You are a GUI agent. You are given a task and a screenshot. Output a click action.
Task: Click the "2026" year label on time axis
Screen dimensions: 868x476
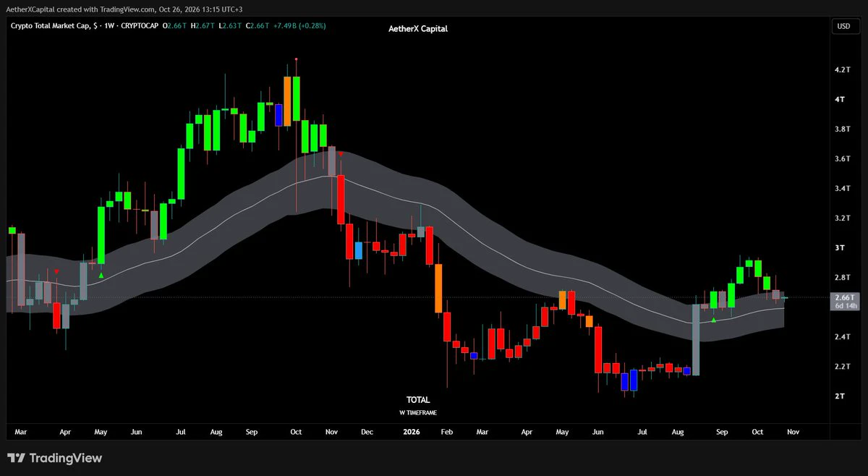coord(411,432)
